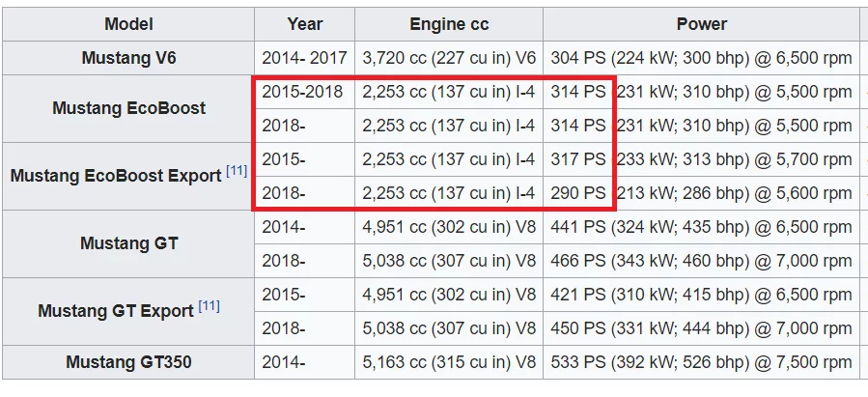The image size is (868, 397).
Task: Select the Mustang GT350 model cell
Action: click(128, 363)
